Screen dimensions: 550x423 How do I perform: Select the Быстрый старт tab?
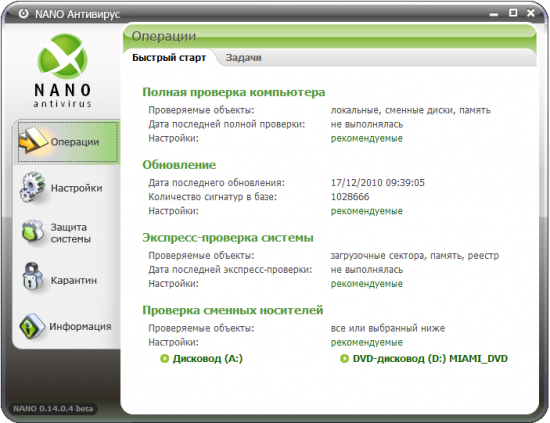point(169,58)
